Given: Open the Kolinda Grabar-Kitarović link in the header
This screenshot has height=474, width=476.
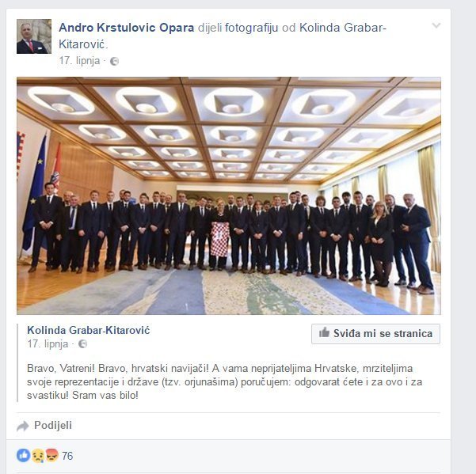Looking at the screenshot, I should tap(223, 36).
